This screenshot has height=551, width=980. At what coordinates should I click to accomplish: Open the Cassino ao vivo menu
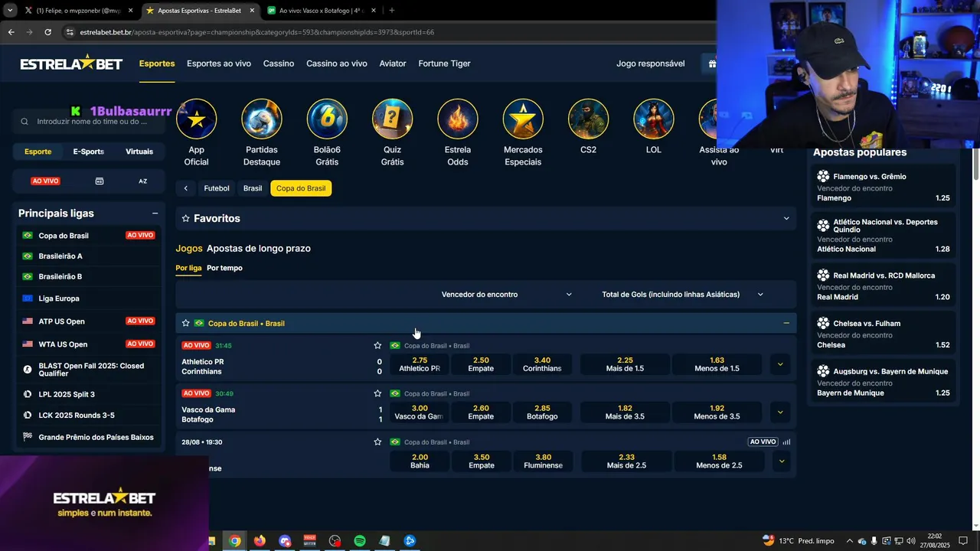click(337, 64)
